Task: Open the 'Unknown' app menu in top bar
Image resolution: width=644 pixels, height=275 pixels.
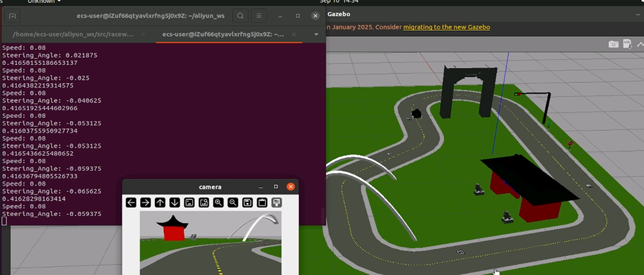Action: [x=41, y=2]
